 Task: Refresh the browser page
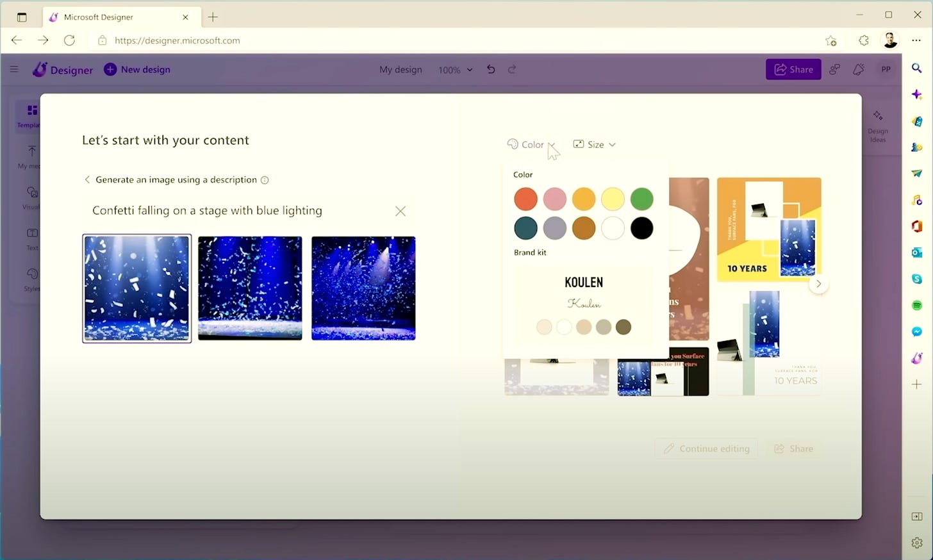69,40
